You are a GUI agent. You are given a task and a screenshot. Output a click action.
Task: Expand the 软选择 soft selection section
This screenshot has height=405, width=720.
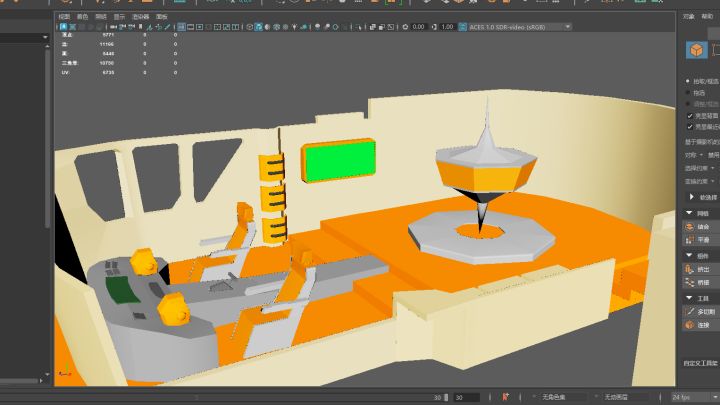point(689,197)
